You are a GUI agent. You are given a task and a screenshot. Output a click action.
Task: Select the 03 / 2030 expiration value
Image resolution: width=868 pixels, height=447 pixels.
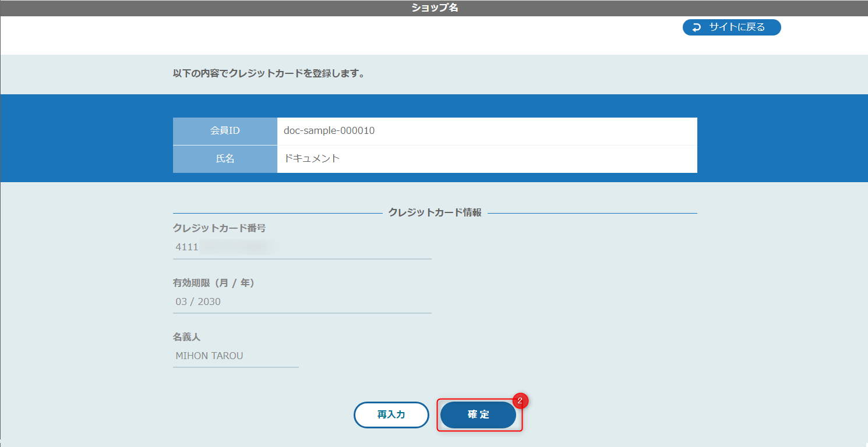198,301
